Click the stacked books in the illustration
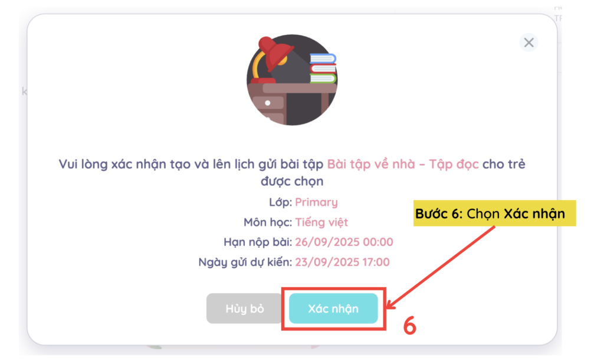 point(323,68)
